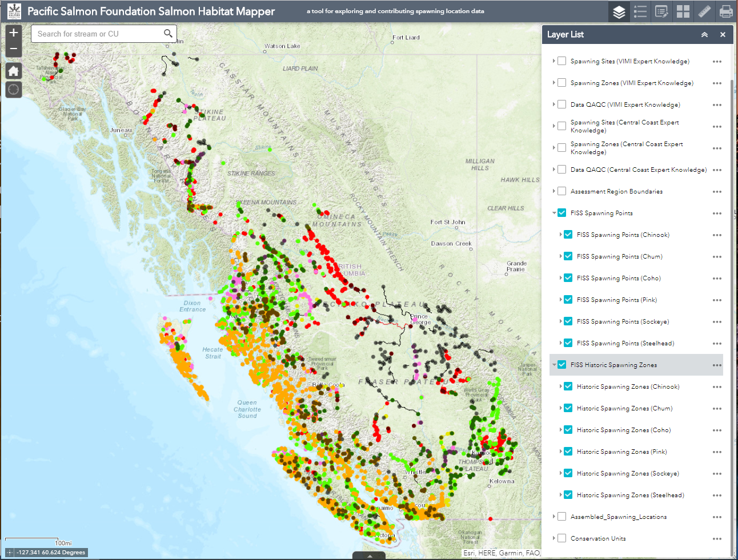Enable the Assessment Region Boundaries layer

[x=562, y=191]
